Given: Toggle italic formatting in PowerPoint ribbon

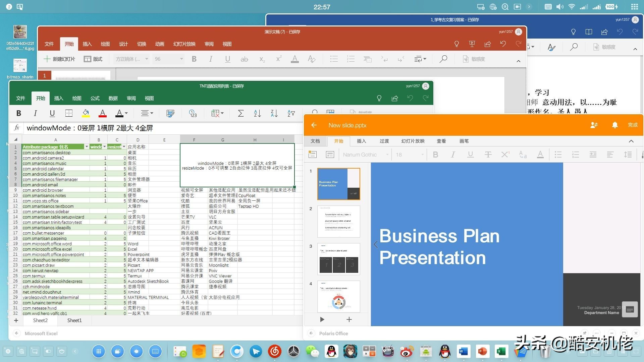Looking at the screenshot, I should point(210,59).
